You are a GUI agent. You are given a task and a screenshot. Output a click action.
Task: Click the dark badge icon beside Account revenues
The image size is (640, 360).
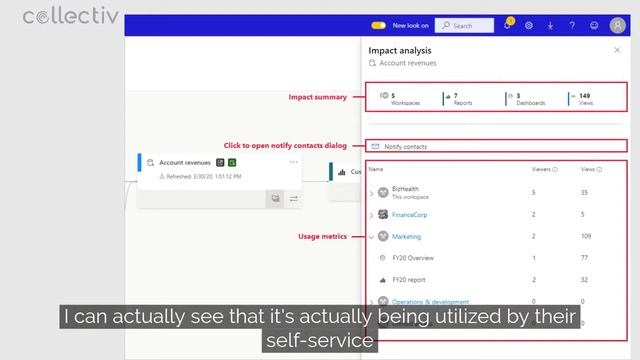point(220,162)
